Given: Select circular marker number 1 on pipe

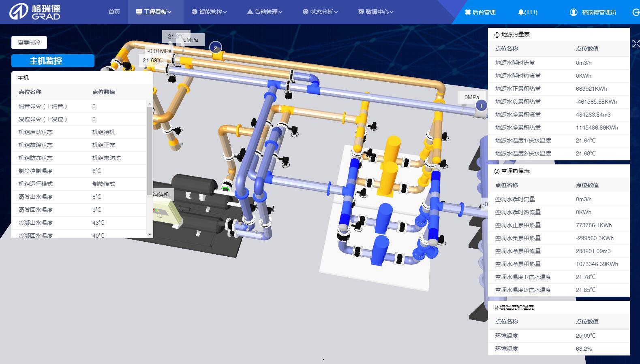Looking at the screenshot, I should coord(481,106).
